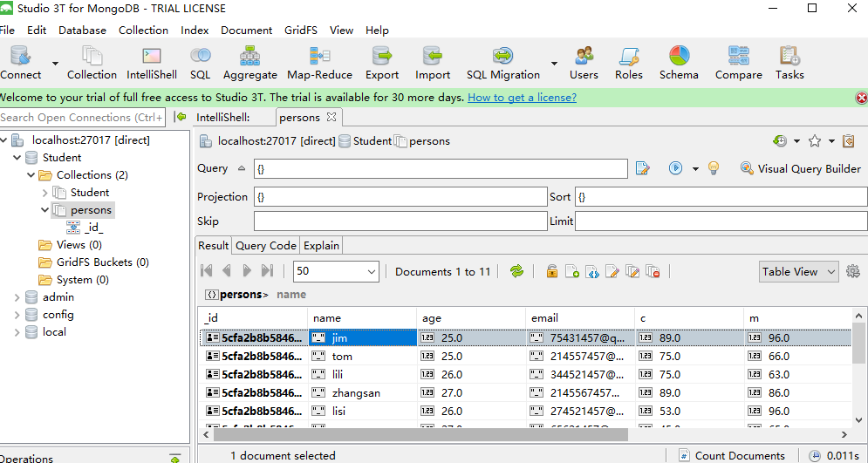
Task: Collapse the Student database node
Action: 17,158
